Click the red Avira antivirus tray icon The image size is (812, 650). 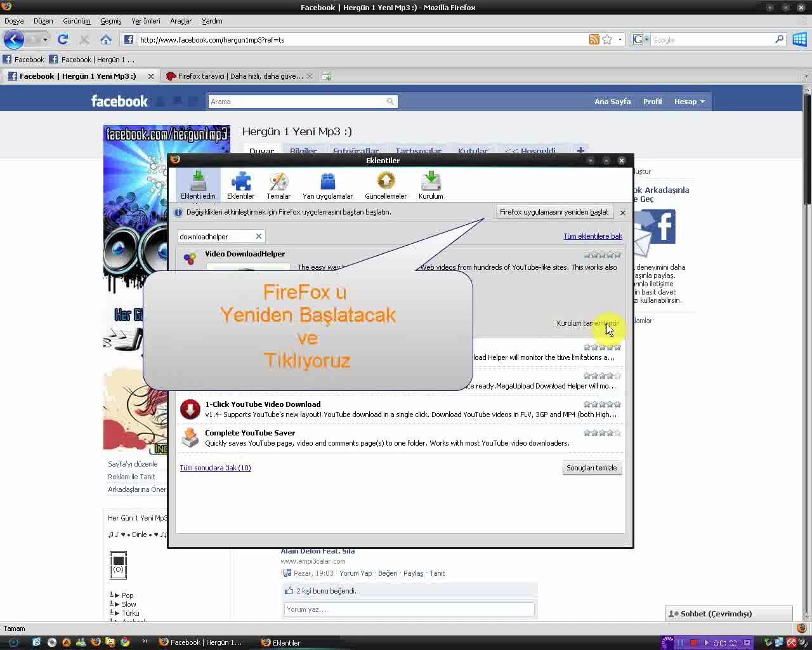[791, 642]
